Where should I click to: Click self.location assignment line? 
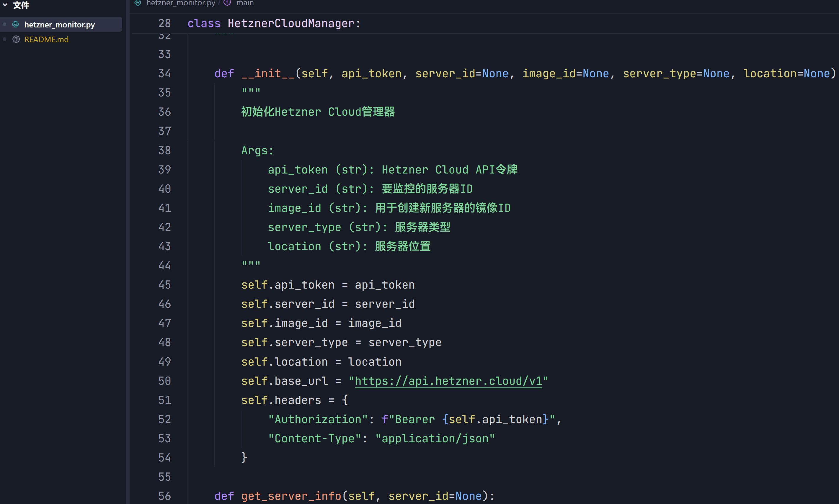(321, 362)
